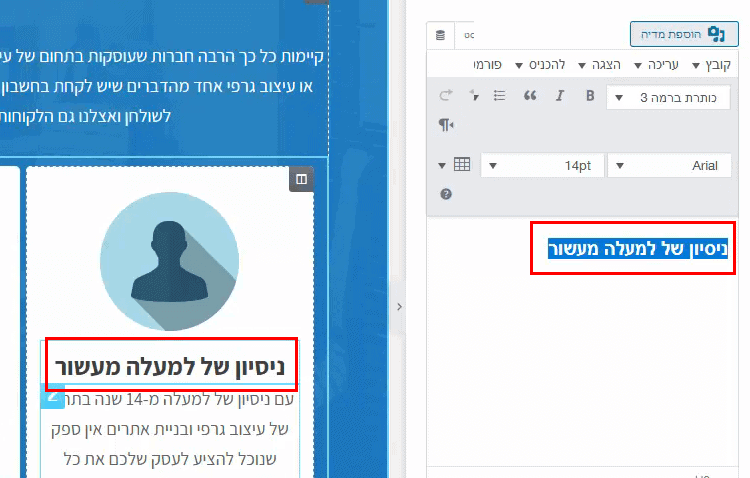Screen dimensions: 750x478
Task: Click the הוספת מדיה add media button
Action: coord(684,34)
